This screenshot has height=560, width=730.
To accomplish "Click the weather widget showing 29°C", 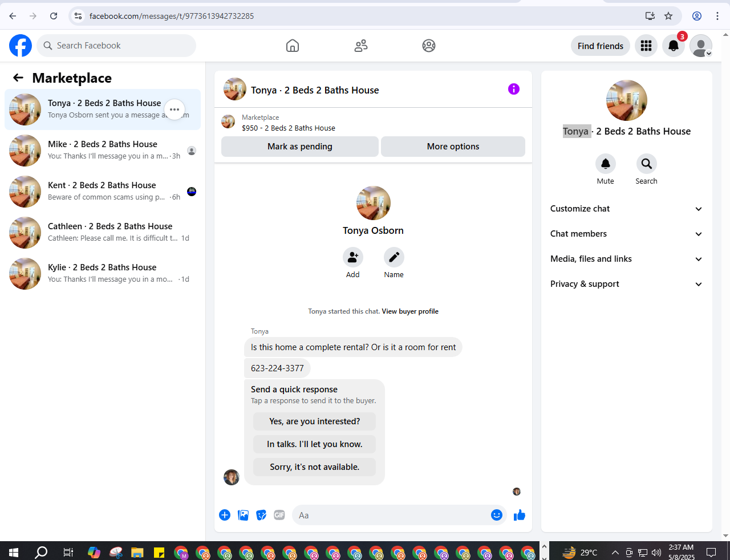I will pos(579,552).
